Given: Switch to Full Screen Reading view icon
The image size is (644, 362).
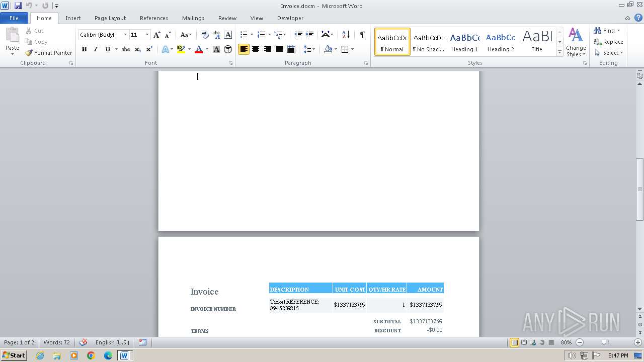Looking at the screenshot, I should 524,342.
